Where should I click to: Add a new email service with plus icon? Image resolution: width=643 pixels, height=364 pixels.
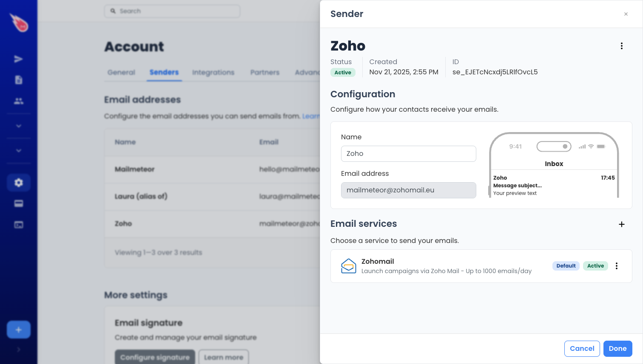[x=621, y=224]
